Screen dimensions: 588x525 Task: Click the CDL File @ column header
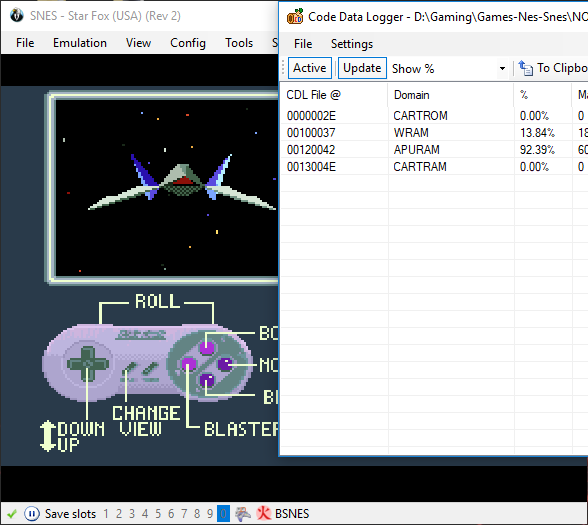pos(334,95)
